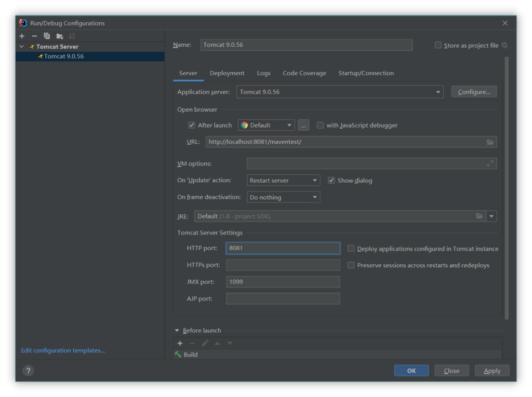Enable Preserve sessions across restarts and redeploys

[x=351, y=265]
